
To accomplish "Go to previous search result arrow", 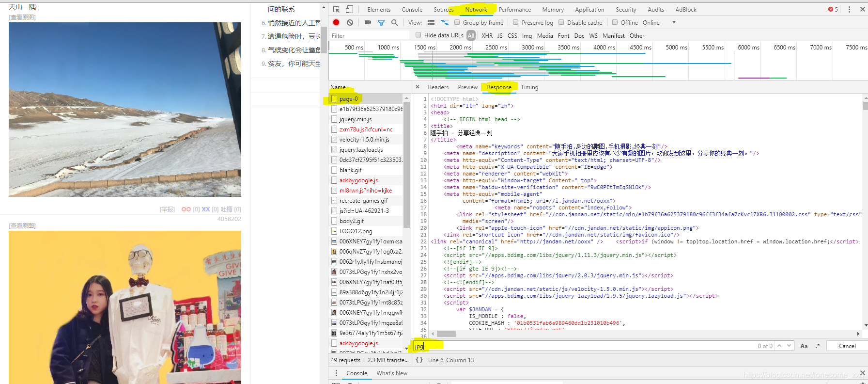I will pos(779,346).
